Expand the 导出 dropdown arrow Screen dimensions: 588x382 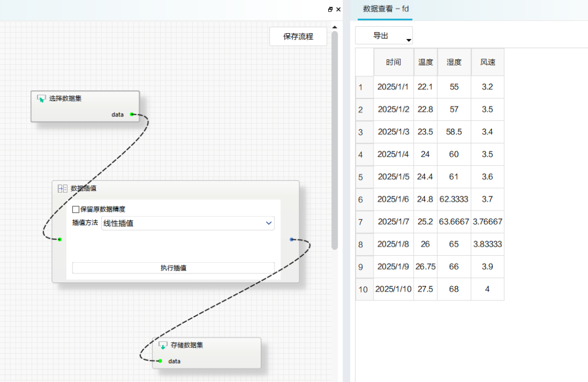point(408,40)
